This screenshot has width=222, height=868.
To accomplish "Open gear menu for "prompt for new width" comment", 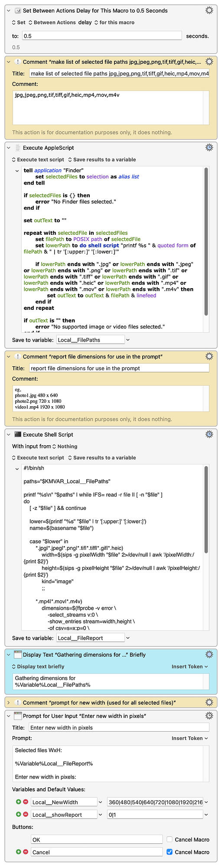I will click(209, 702).
